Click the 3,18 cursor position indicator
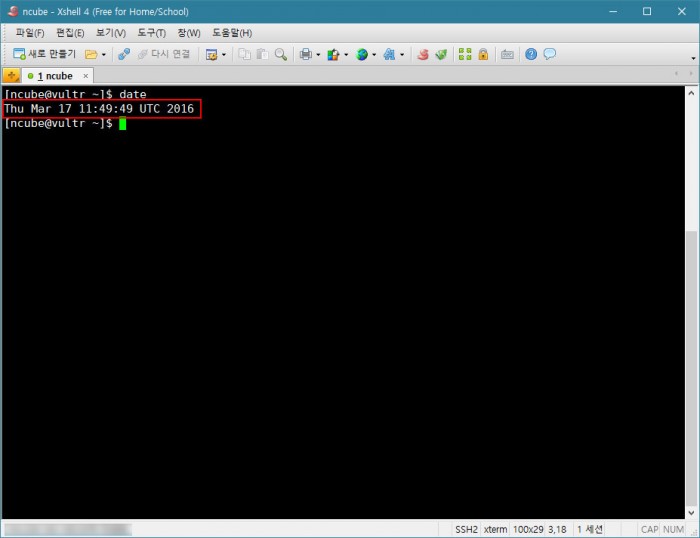Viewport: 700px width, 538px height. (557, 530)
